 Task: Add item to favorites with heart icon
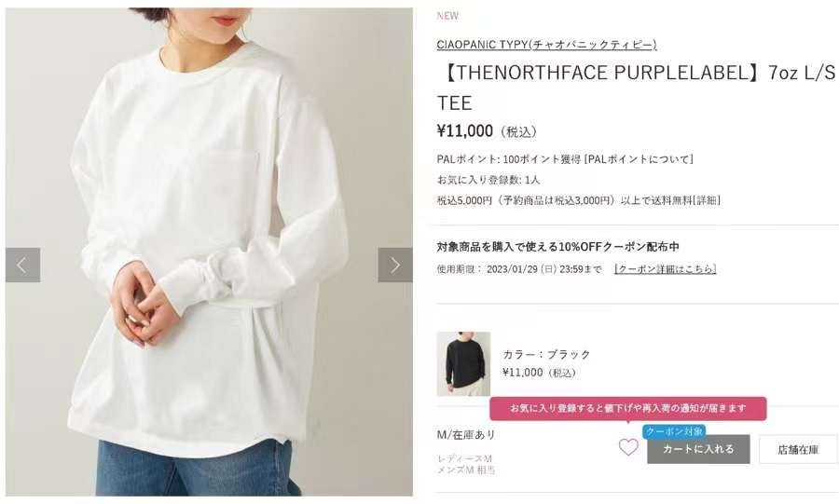coord(628,447)
